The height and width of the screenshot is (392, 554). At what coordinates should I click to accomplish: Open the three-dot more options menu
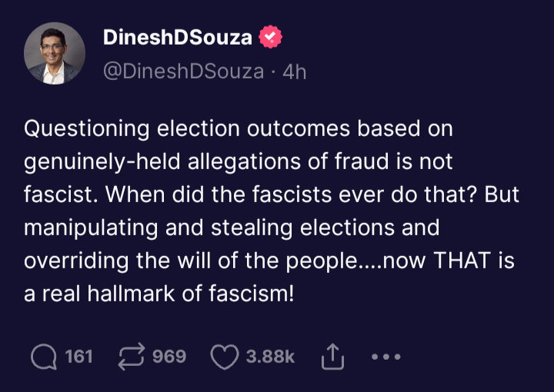pyautogui.click(x=385, y=357)
